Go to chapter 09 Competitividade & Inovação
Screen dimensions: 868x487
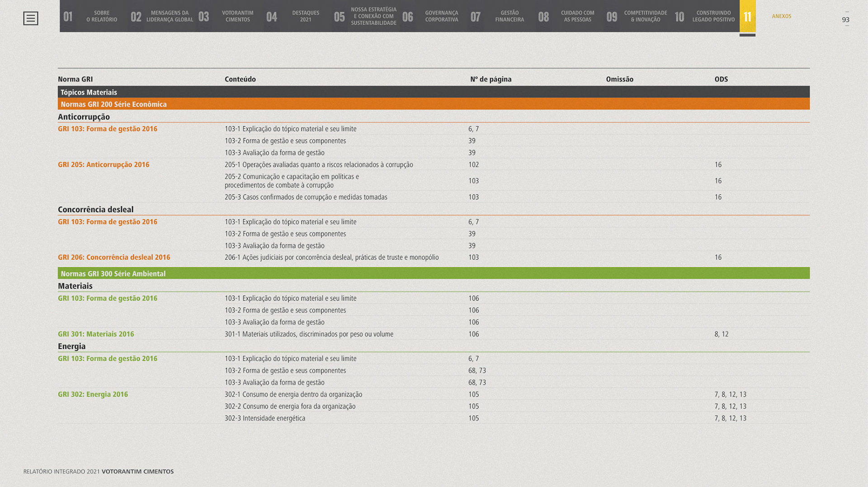coord(637,16)
